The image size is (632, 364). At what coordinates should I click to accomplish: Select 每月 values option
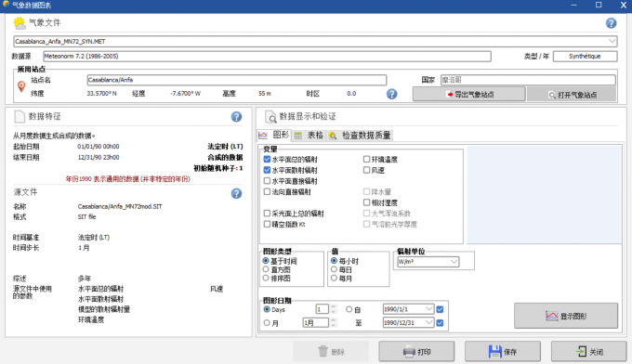(334, 278)
